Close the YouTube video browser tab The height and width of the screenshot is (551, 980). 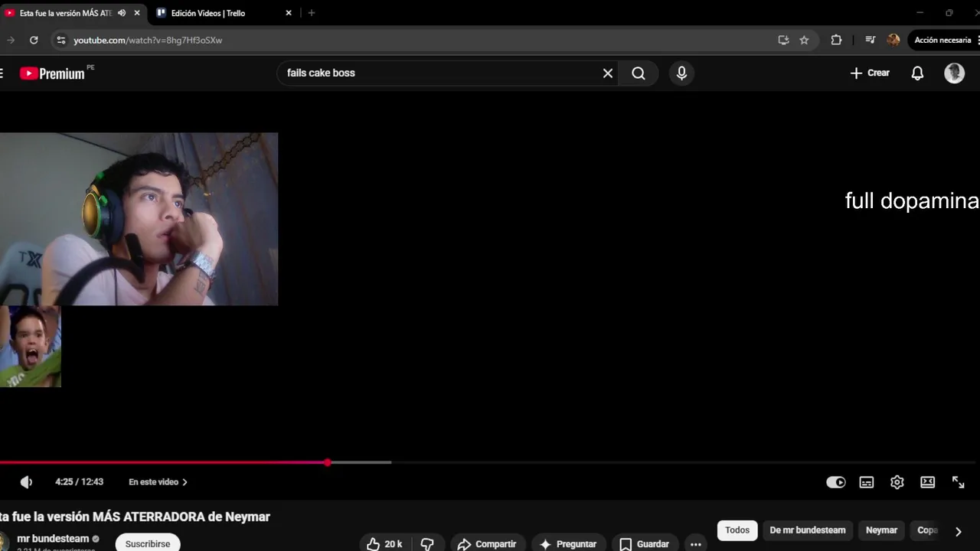(x=137, y=13)
